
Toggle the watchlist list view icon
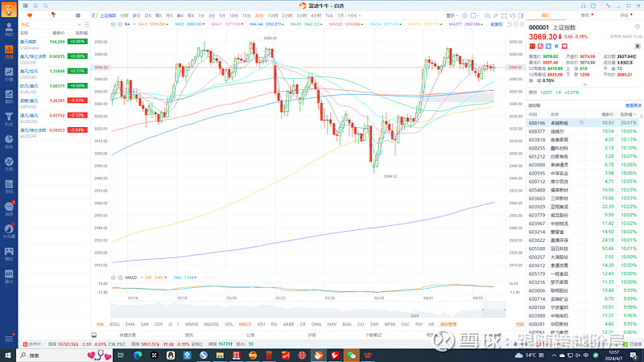coord(87,25)
